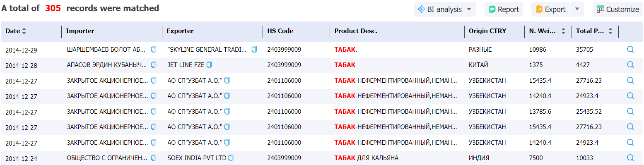Sort by N. Weight column arrows
This screenshot has height=165, width=644.
coord(563,31)
